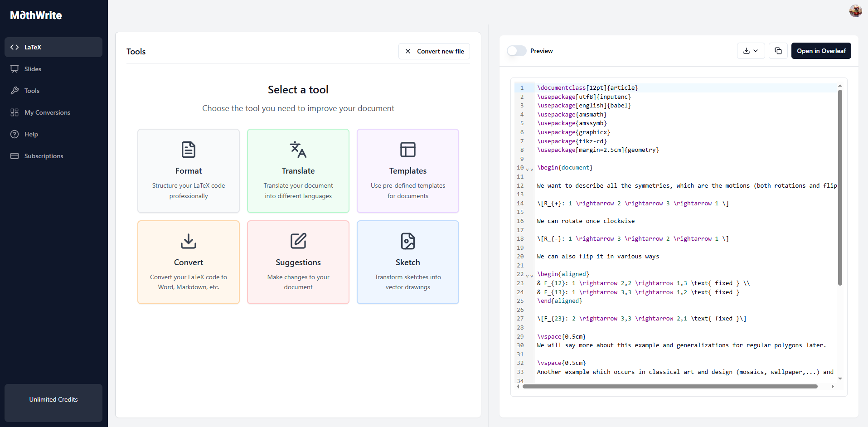The image size is (868, 427).
Task: Open the Subscriptions page in sidebar
Action: [x=44, y=156]
